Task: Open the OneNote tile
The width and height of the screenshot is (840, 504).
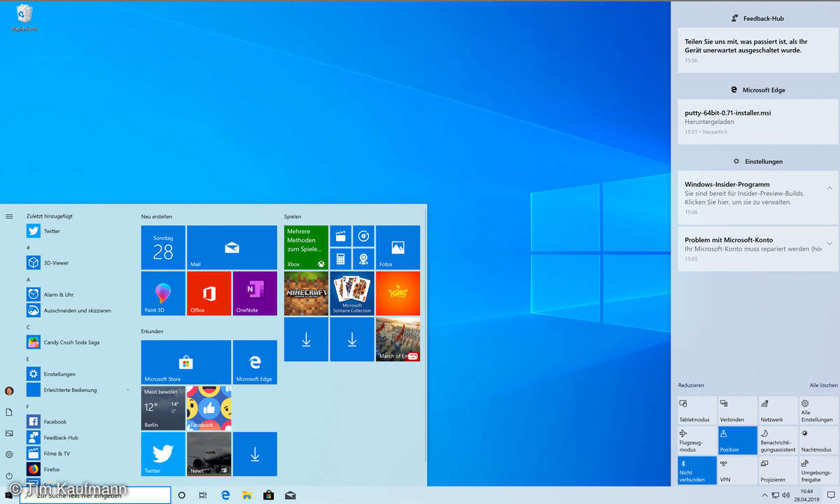Action: tap(255, 293)
